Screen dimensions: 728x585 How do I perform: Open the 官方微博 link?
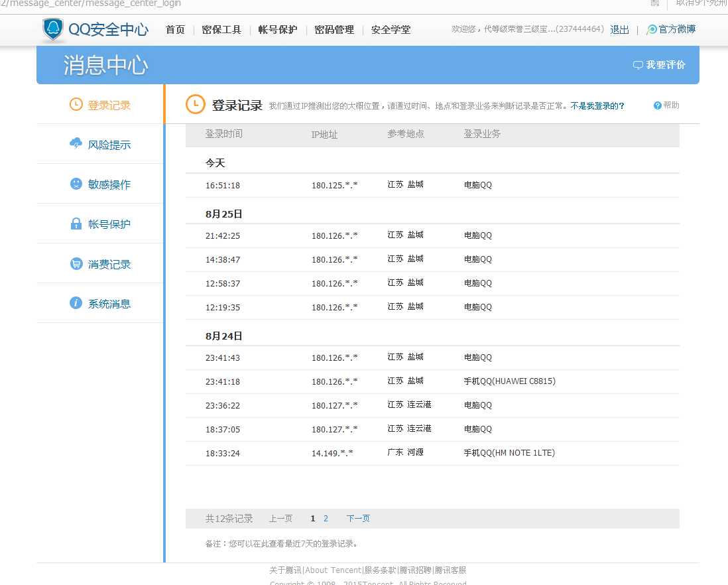click(677, 29)
